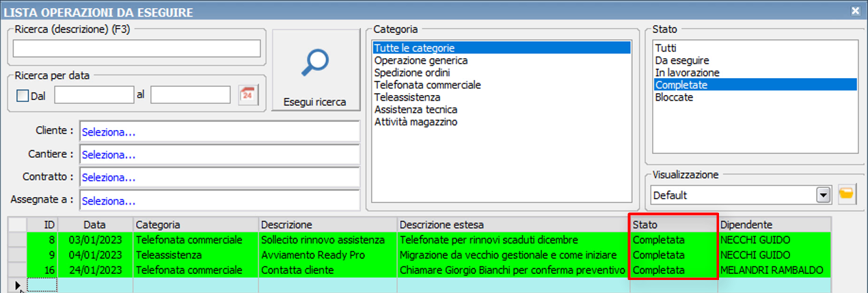This screenshot has width=868, height=293.
Task: Choose Da eseguire in Stato list
Action: [682, 60]
